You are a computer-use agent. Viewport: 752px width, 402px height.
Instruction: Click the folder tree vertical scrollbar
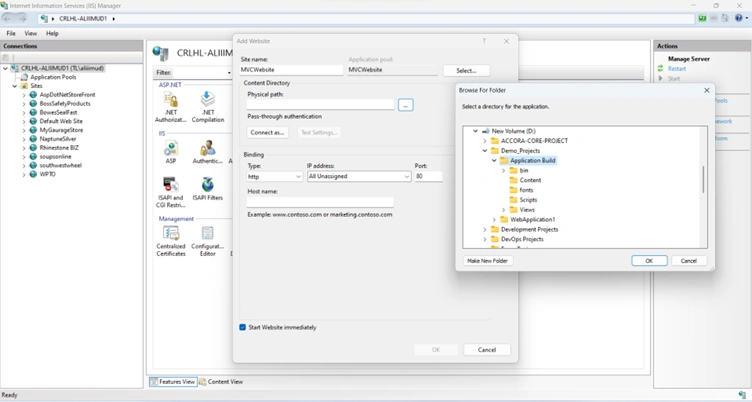pos(704,180)
